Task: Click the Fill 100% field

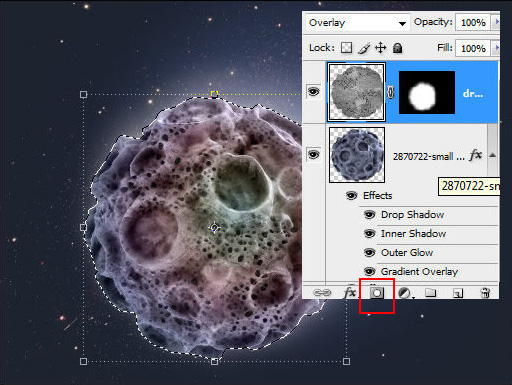Action: pyautogui.click(x=473, y=48)
